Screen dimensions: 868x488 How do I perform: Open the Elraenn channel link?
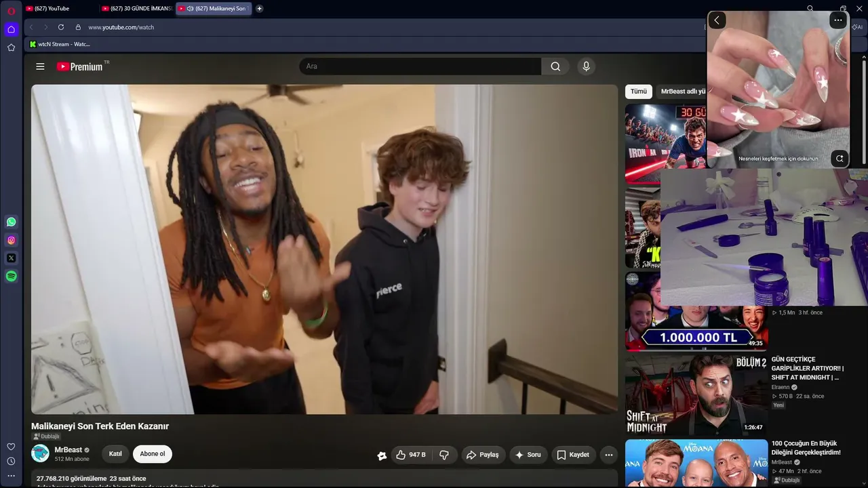tap(781, 388)
